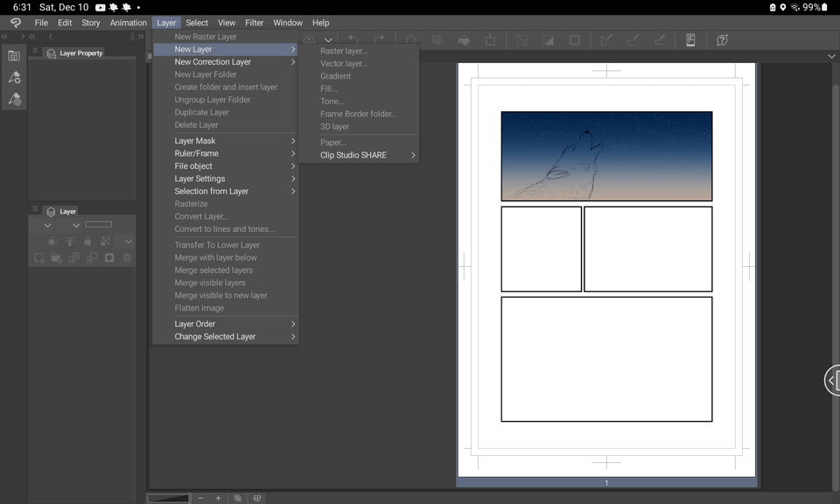Collapse the panel with the far-left double arrow
Viewport: 840px width, 504px height.
pyautogui.click(x=4, y=37)
